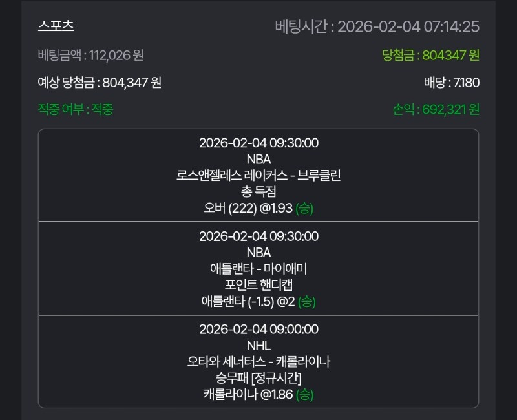Screen dimensions: 517x420
Task: Click the 적중 여부 status text
Action: point(76,109)
